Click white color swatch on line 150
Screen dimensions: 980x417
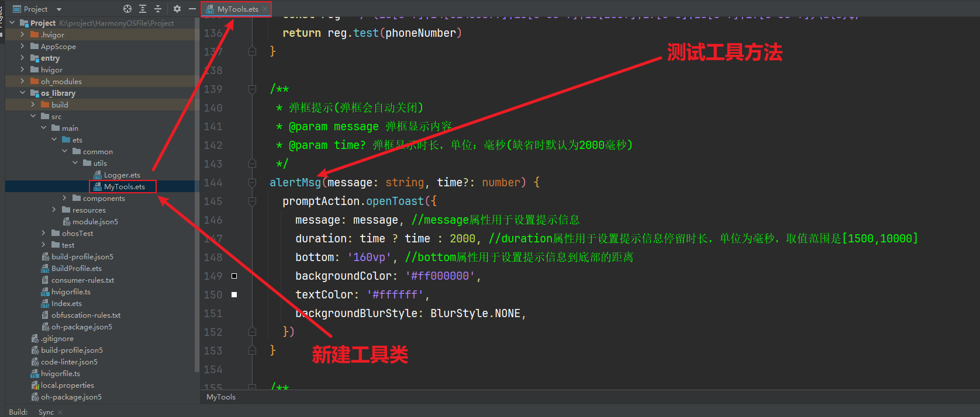(234, 294)
